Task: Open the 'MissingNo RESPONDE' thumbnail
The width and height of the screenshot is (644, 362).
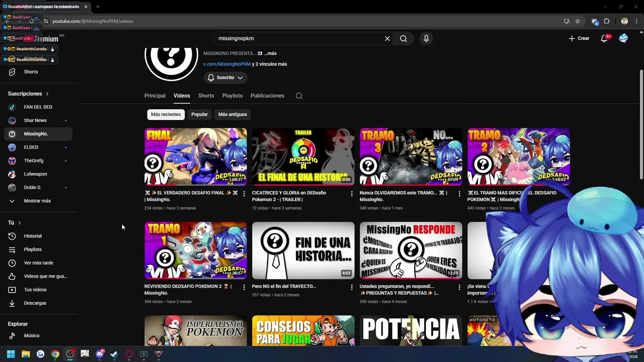Action: coord(411,250)
